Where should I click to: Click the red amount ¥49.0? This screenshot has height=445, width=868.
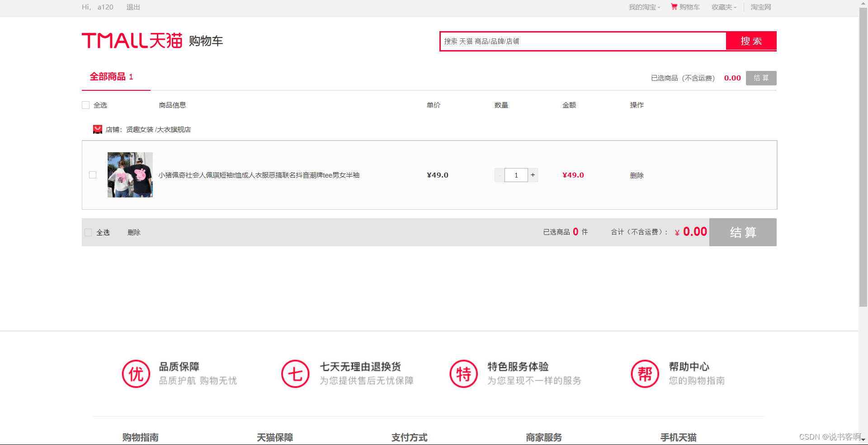click(x=573, y=175)
